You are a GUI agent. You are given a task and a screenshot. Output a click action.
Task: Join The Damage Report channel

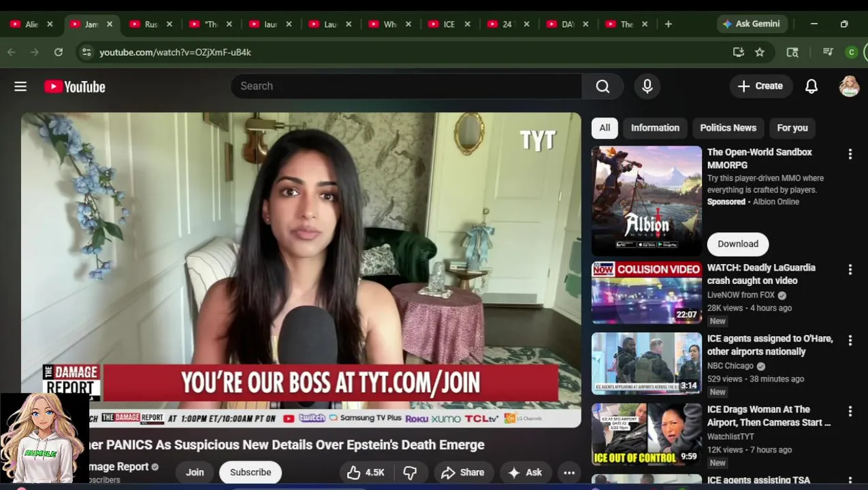point(195,472)
